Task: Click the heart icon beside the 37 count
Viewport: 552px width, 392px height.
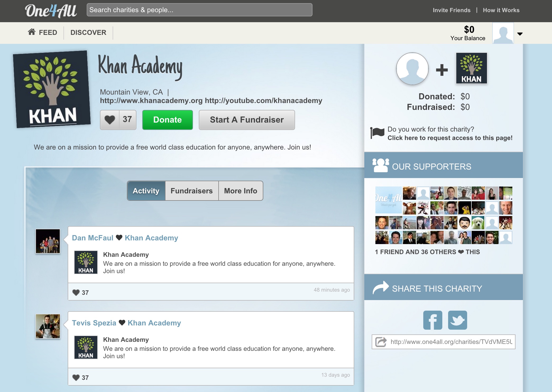Action: point(110,120)
